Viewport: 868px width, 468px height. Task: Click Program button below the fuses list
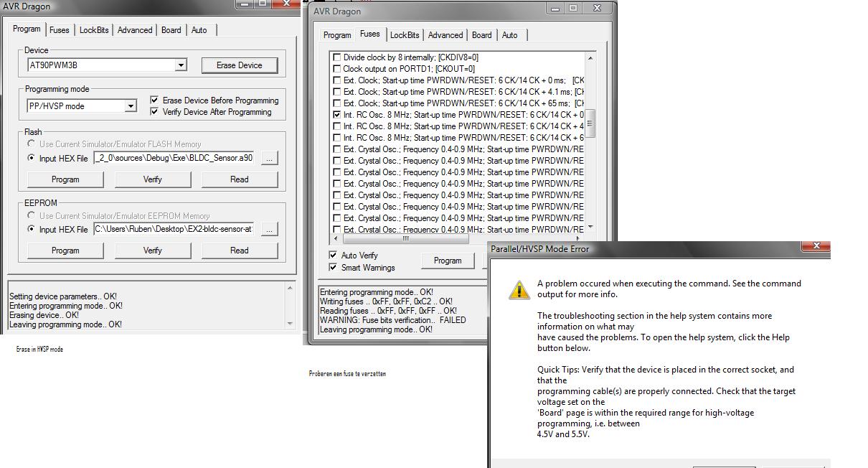coord(447,261)
